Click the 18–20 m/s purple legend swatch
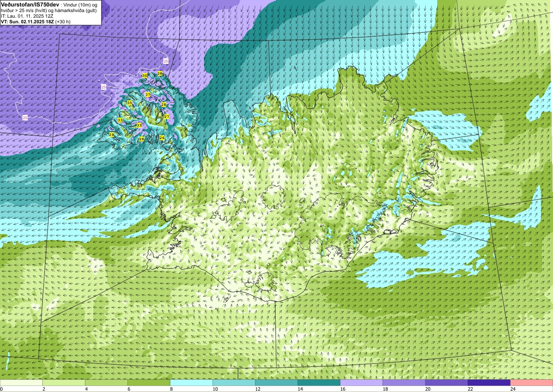The width and height of the screenshot is (553, 392). 404,383
